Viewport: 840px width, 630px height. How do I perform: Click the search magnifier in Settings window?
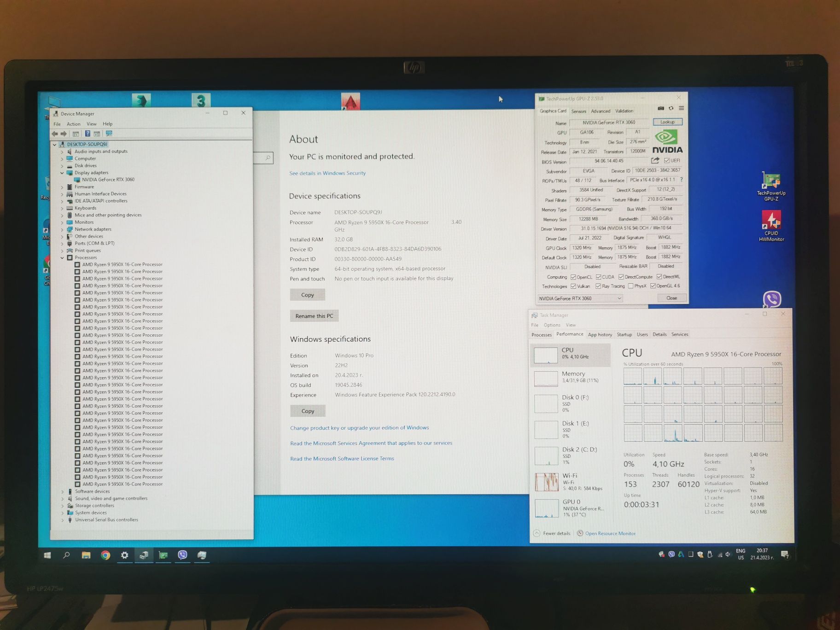[268, 158]
